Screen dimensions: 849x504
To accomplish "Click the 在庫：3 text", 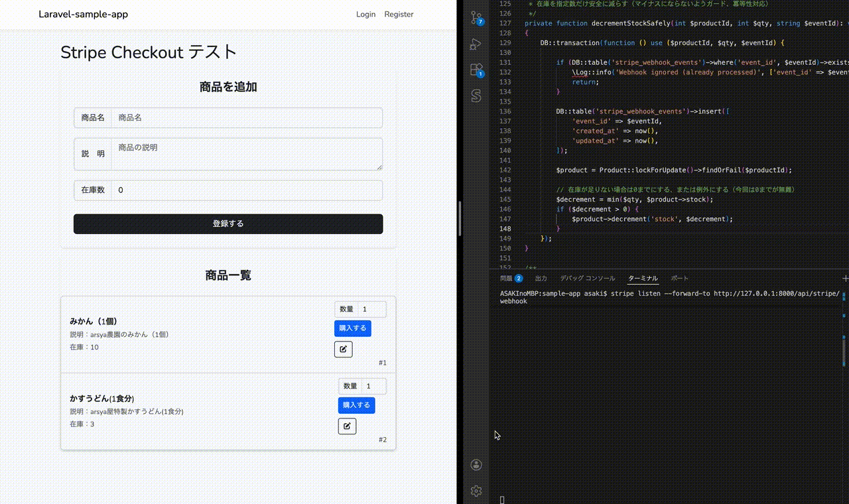I will tap(82, 424).
